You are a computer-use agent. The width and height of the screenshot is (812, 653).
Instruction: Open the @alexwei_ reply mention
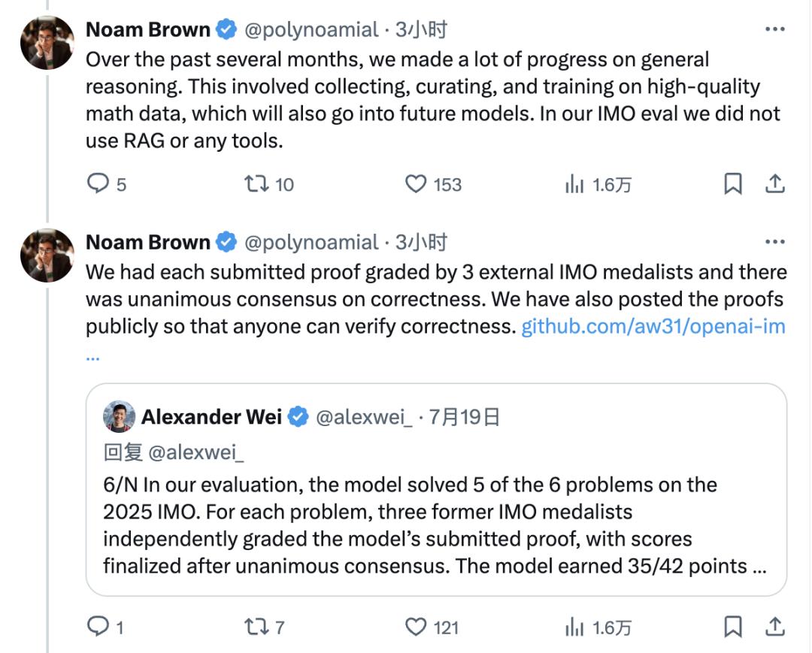point(195,452)
